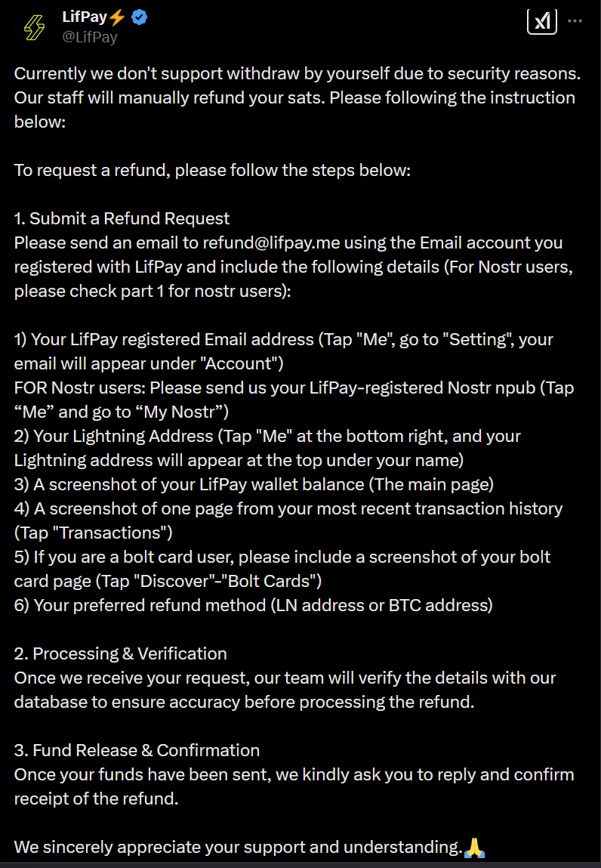This screenshot has height=868, width=601.
Task: Click the bolt card user step text
Action: click(282, 557)
